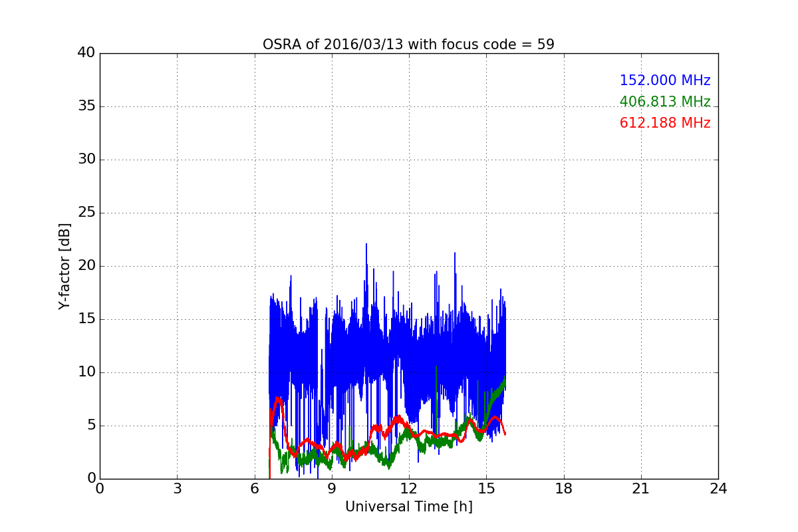
Task: Click the x-axis tick label 21
Action: [641, 489]
